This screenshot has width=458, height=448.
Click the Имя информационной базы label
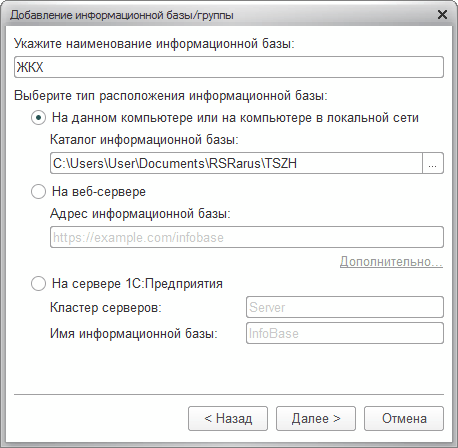(134, 333)
